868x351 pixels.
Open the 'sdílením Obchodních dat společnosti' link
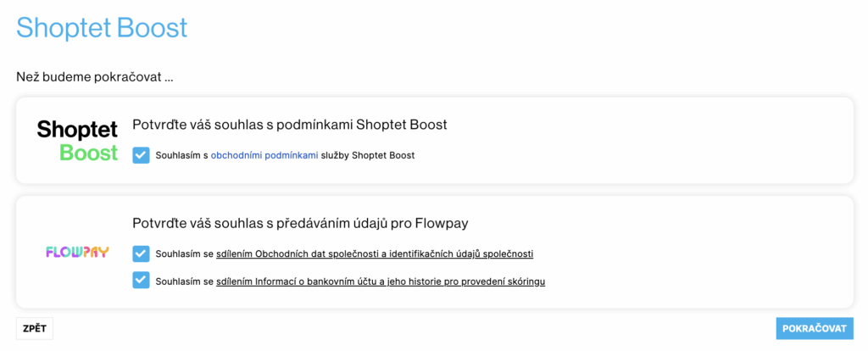[x=374, y=254]
